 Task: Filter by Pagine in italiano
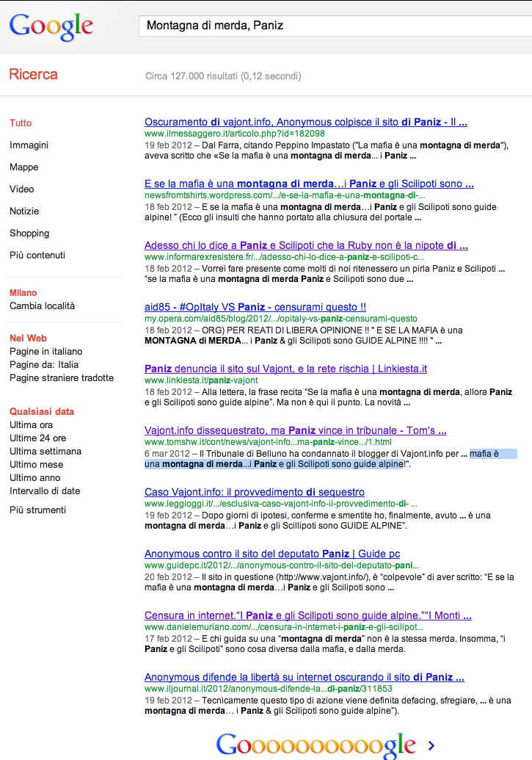46,352
